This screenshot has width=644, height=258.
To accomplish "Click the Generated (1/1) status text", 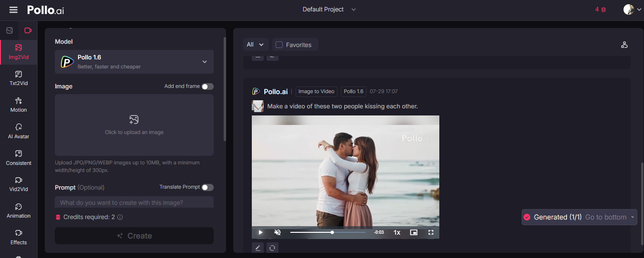I will pos(557,217).
